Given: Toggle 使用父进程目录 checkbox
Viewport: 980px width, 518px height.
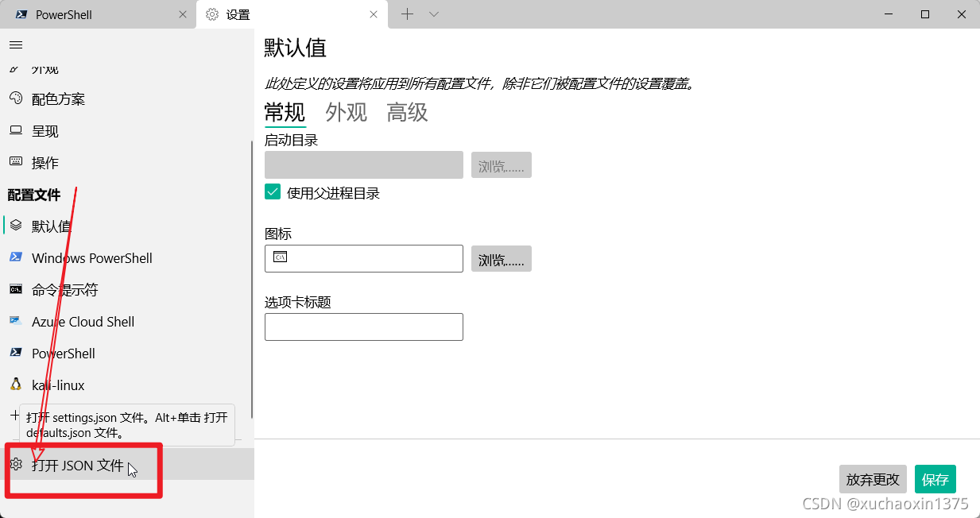Looking at the screenshot, I should (273, 192).
